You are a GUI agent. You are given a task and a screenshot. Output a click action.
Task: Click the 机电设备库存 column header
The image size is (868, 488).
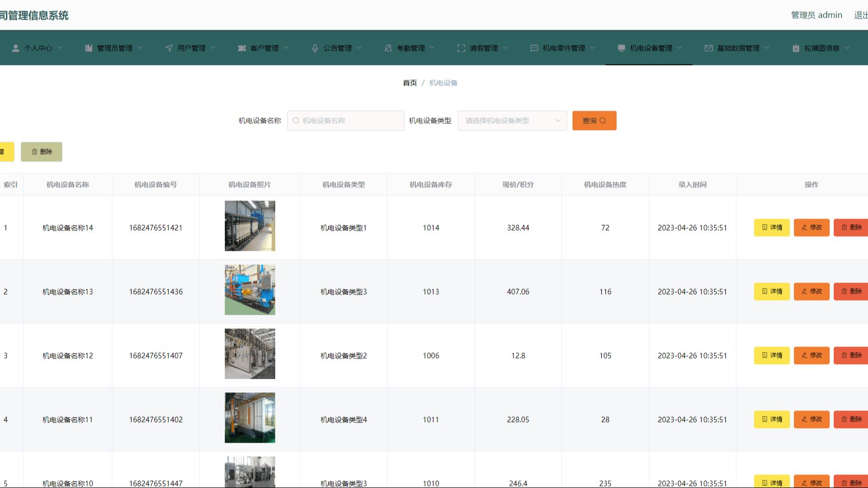(x=431, y=185)
